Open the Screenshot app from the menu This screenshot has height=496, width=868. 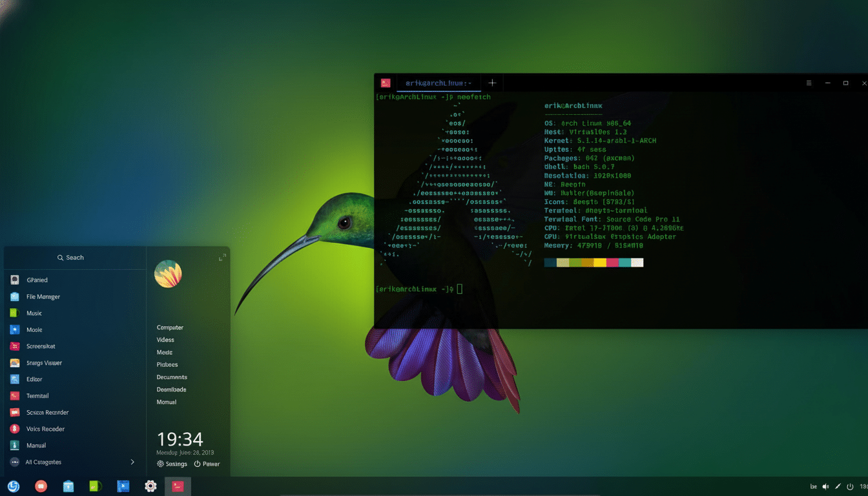tap(41, 346)
